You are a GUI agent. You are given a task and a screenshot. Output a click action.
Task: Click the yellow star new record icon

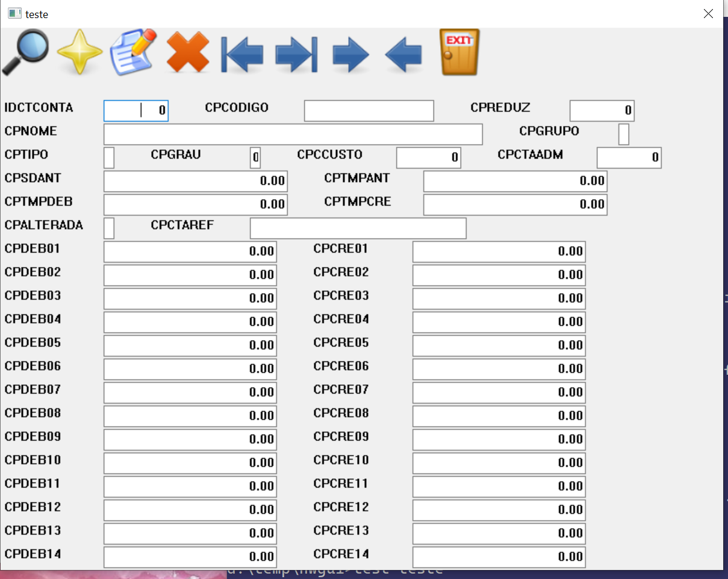79,52
